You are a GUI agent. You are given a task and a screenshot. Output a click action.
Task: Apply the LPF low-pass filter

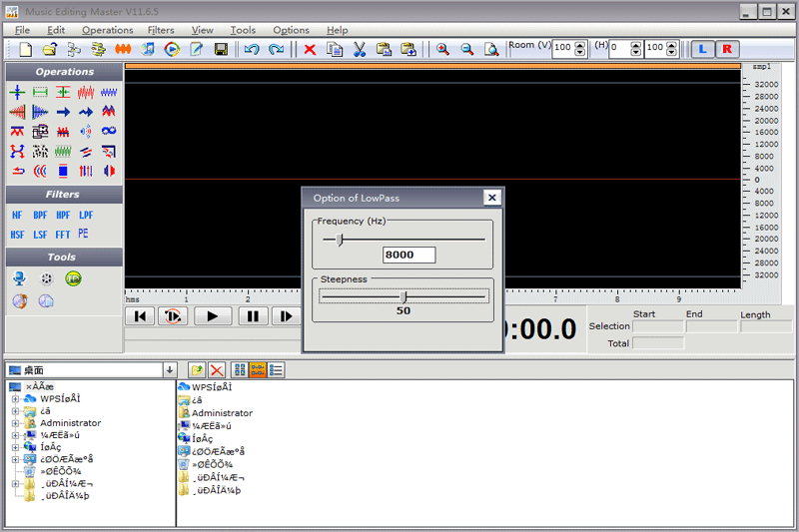click(x=86, y=216)
